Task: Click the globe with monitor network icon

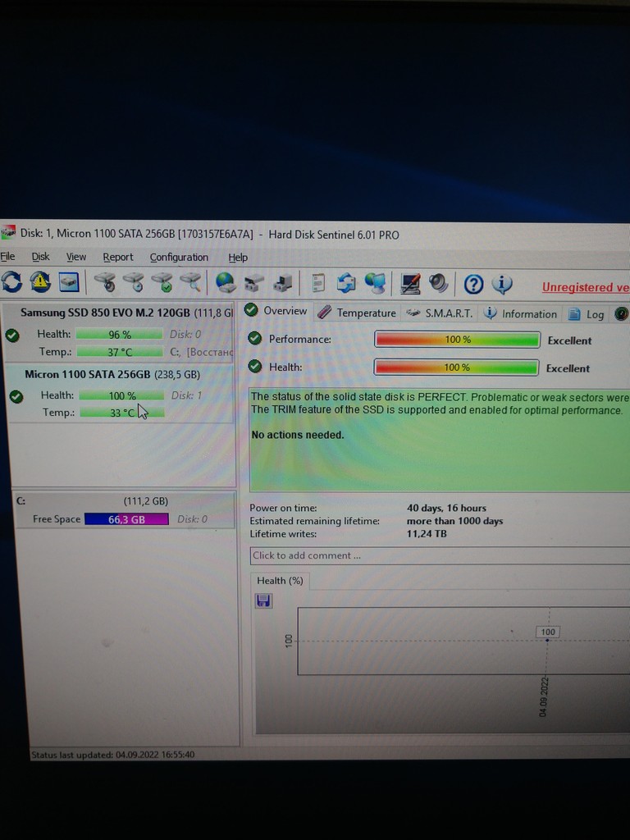Action: (x=375, y=283)
